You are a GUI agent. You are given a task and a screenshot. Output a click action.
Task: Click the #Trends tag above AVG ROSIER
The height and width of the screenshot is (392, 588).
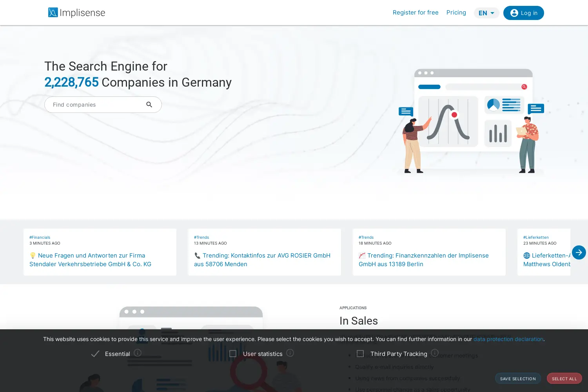[201, 237]
